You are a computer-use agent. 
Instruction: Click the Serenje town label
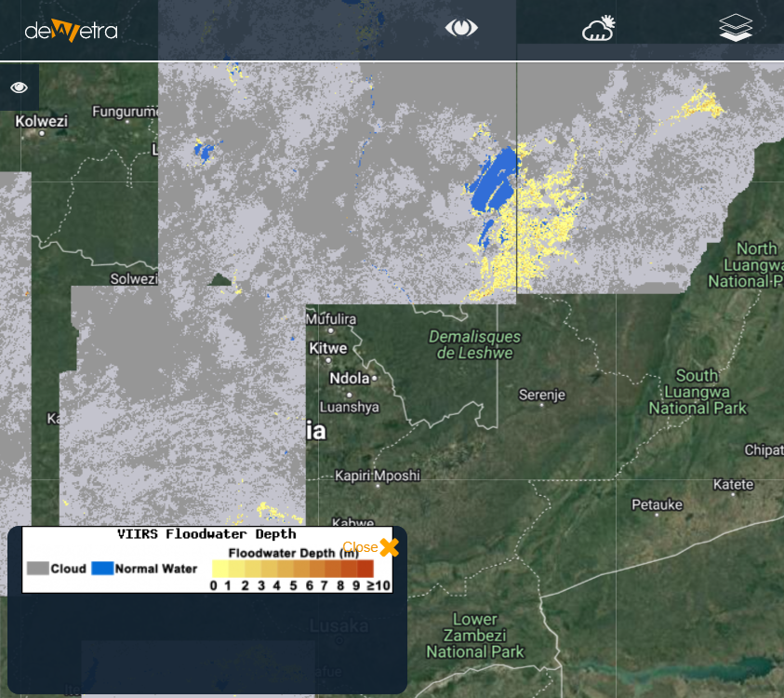542,396
